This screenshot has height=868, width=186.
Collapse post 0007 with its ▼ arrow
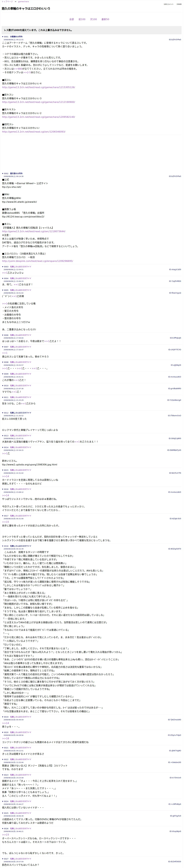[3, 347]
